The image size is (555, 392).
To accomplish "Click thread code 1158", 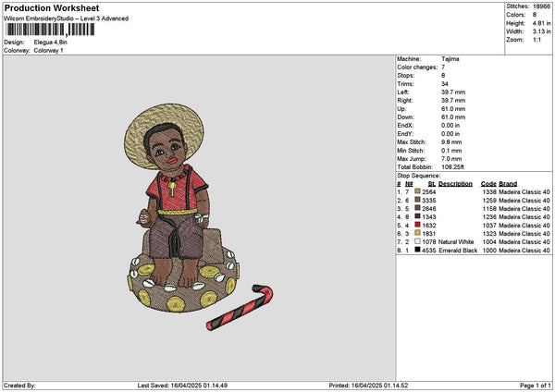I will pos(489,208).
